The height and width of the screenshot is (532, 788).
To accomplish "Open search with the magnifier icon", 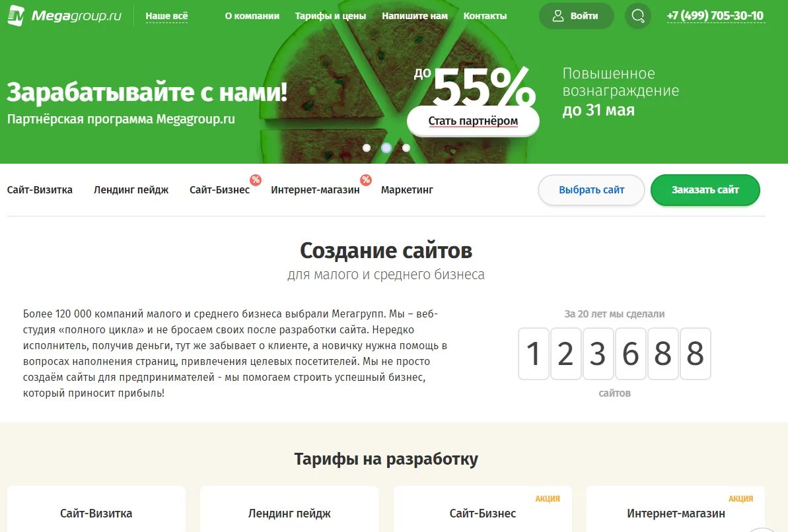I will click(x=638, y=16).
